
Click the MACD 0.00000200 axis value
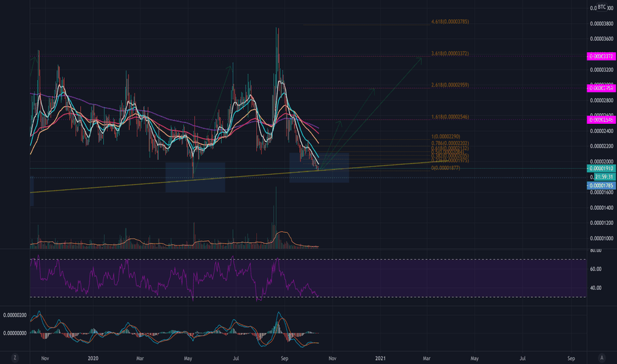(15, 315)
